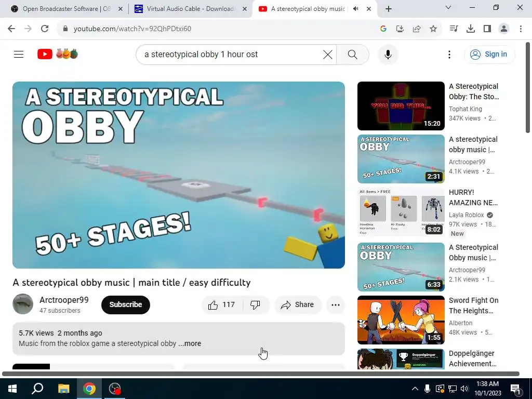Open the Layla Roblox 8:02 thumbnail
Screen dimensions: 532x399
tap(401, 212)
